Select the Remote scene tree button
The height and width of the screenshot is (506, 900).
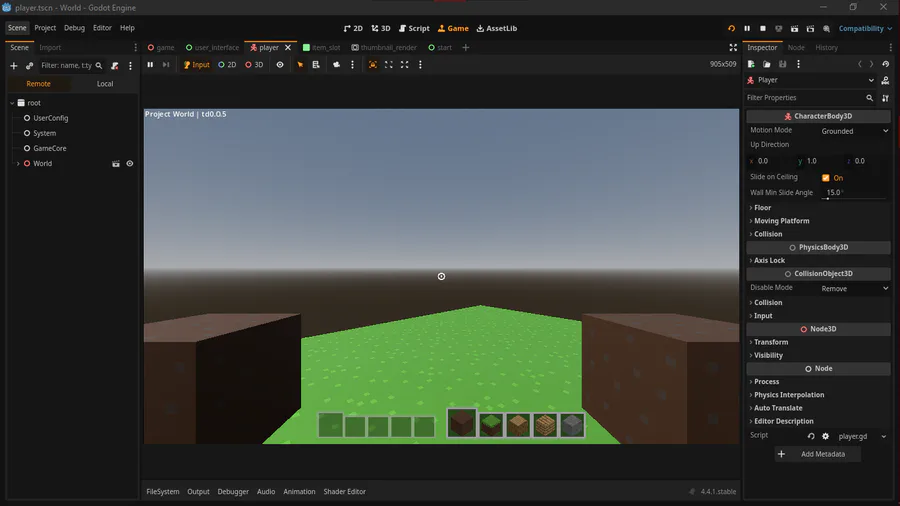click(38, 84)
